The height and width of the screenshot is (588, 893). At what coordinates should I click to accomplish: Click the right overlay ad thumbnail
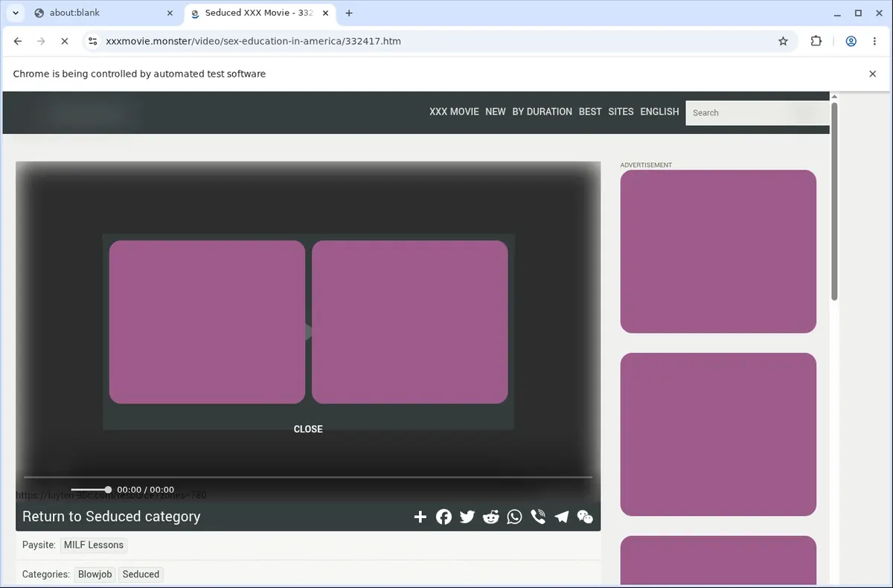pos(409,322)
